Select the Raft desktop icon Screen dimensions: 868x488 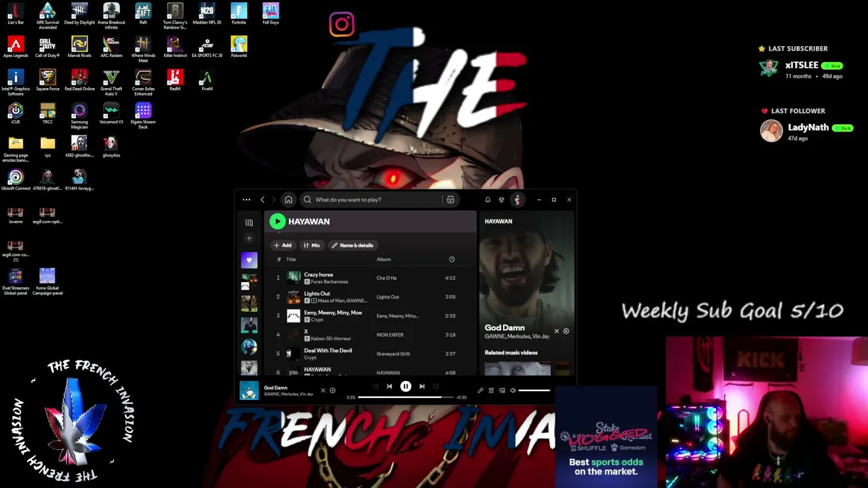143,14
